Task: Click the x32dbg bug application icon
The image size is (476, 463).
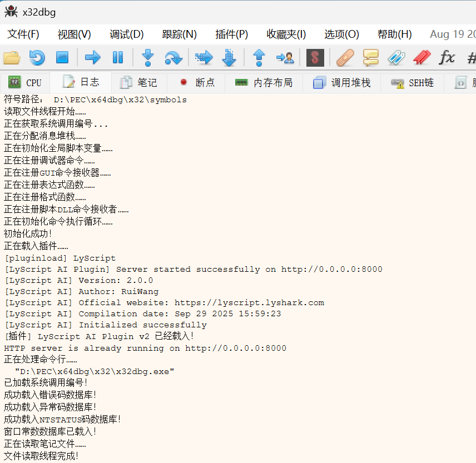Action: pyautogui.click(x=11, y=12)
